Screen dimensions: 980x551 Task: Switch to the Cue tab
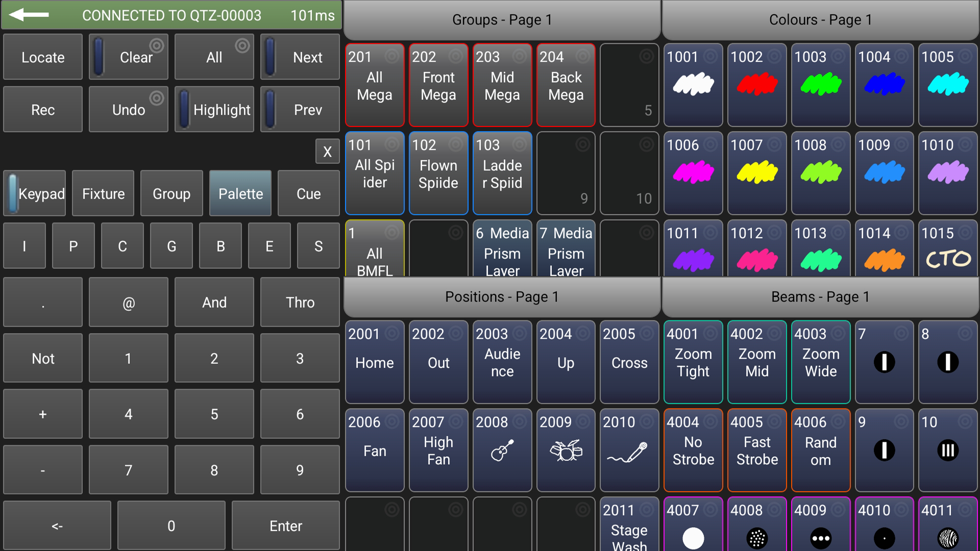coord(308,194)
